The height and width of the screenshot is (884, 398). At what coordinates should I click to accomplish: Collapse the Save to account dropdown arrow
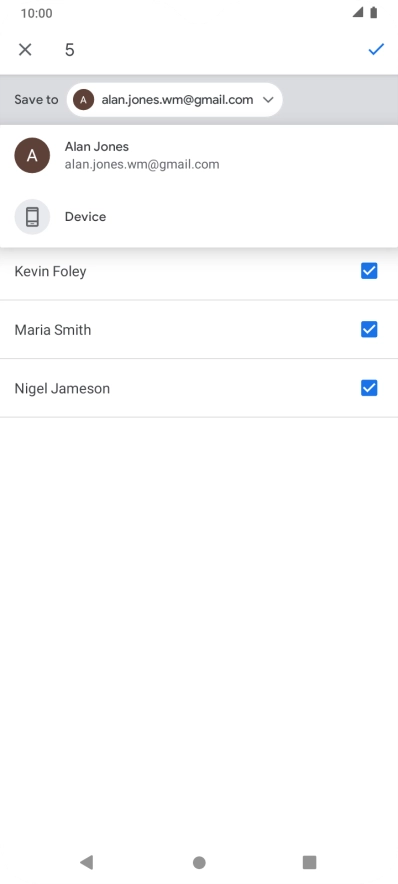click(x=268, y=100)
